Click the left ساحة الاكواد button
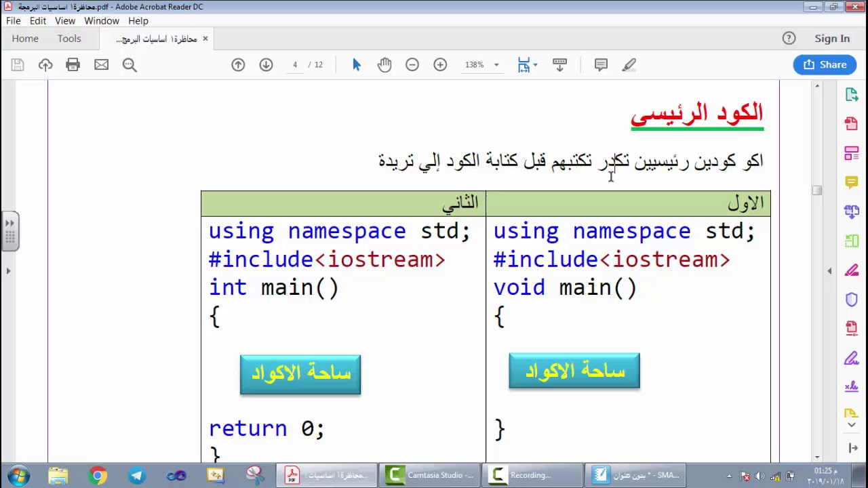The width and height of the screenshot is (868, 488). click(x=300, y=374)
